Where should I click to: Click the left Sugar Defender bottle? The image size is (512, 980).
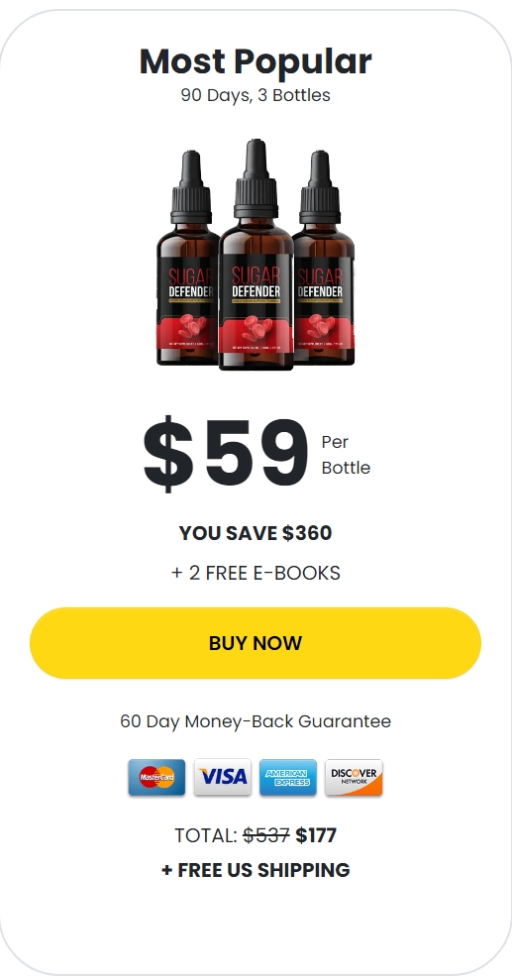point(187,258)
